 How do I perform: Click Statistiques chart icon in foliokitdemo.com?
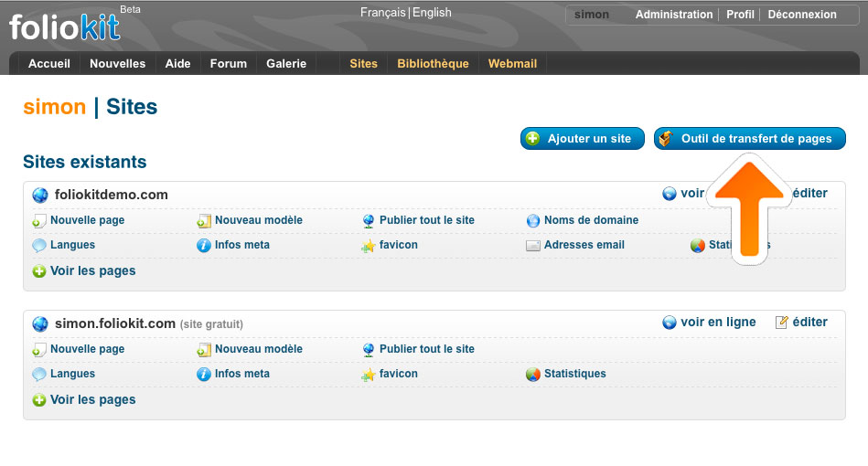click(x=698, y=245)
